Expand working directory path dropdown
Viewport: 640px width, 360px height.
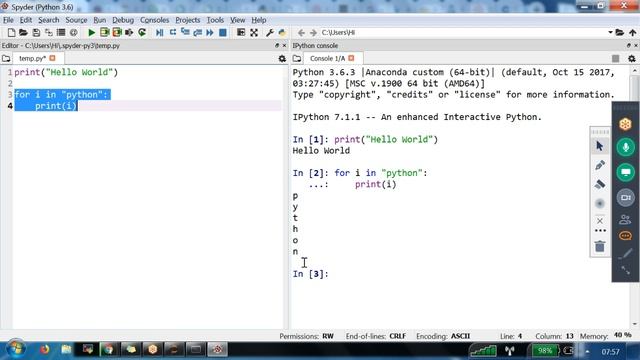[610, 32]
